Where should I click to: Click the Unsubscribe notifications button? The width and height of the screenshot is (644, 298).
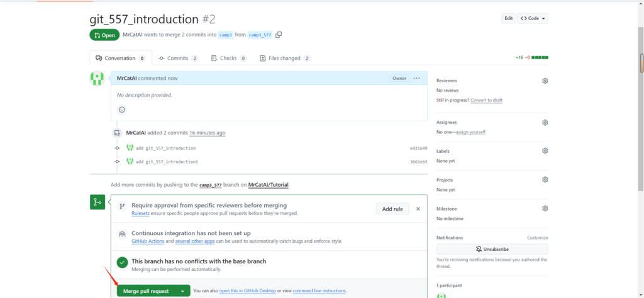492,250
